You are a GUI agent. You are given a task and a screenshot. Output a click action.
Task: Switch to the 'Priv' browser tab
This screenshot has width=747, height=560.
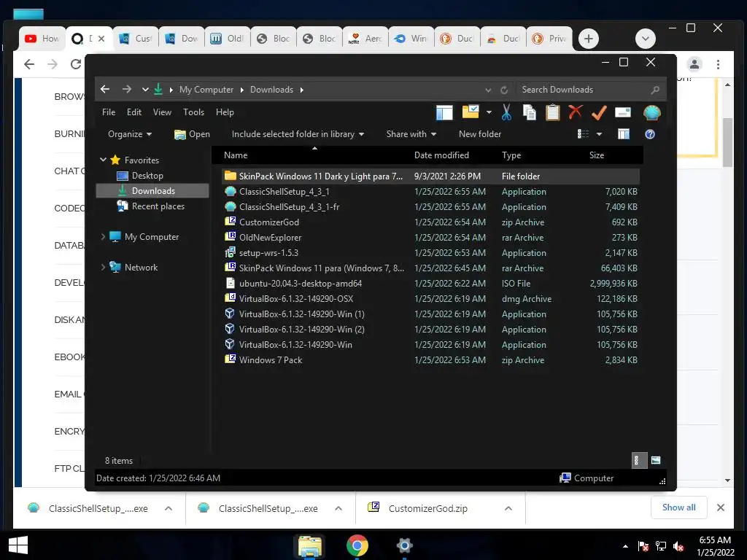click(549, 39)
